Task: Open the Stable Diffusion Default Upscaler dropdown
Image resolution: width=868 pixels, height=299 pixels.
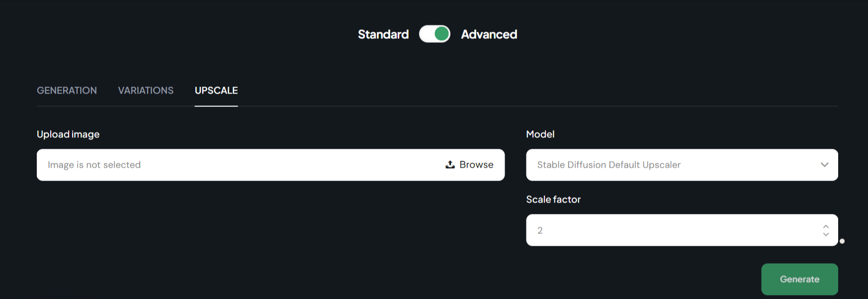Action: (x=682, y=165)
